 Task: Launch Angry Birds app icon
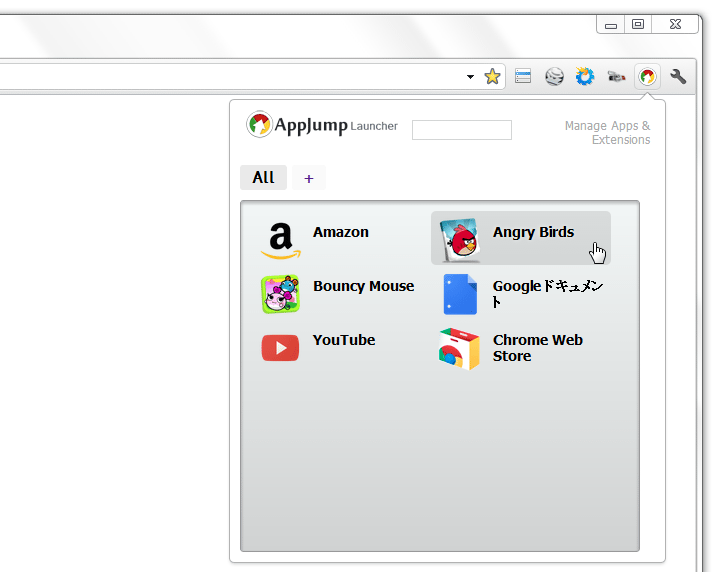460,240
